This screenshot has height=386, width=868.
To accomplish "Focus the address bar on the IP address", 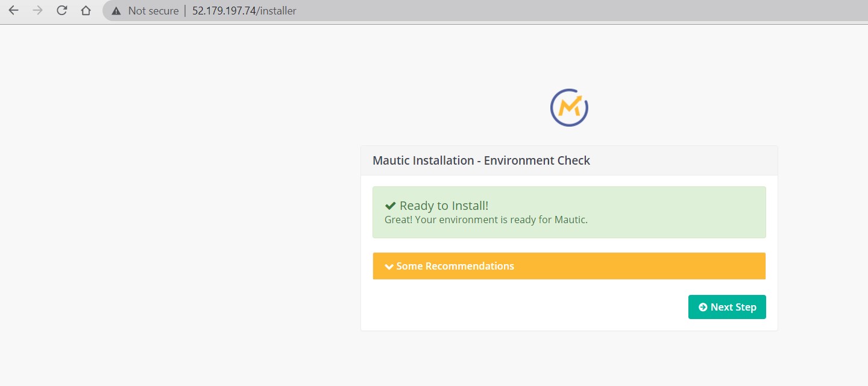I will click(224, 11).
